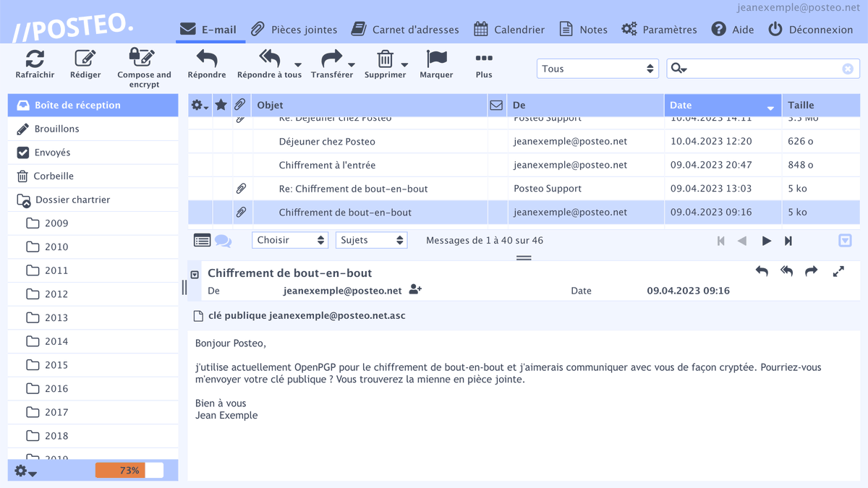Click forward arrow in message header
868x488 pixels.
point(812,271)
